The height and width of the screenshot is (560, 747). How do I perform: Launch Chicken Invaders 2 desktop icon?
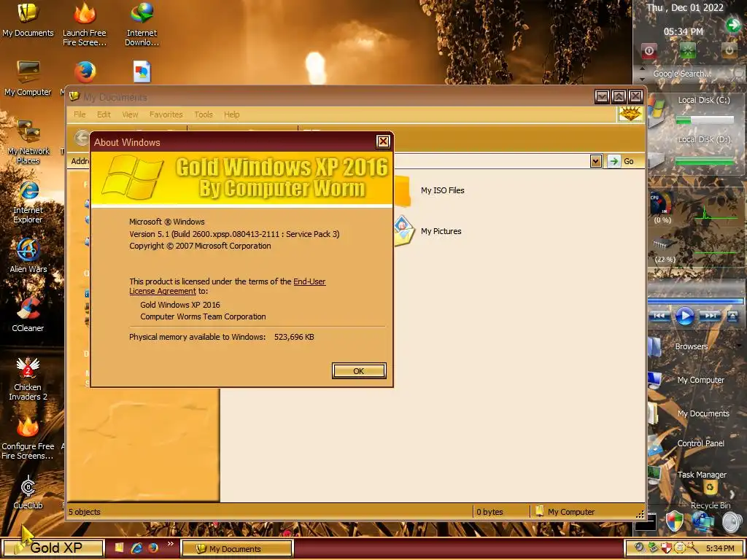tap(28, 379)
